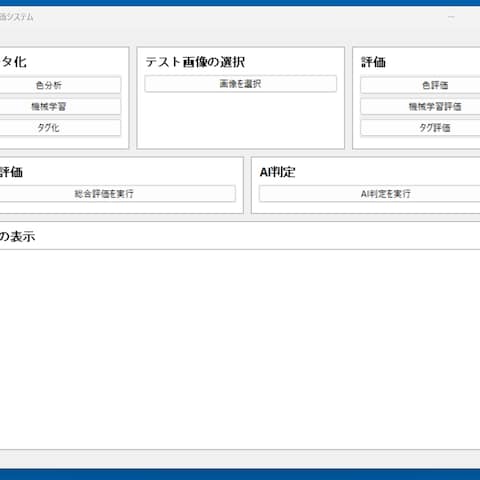Minimize the application window
480x480 pixels.
pyautogui.click(x=451, y=17)
